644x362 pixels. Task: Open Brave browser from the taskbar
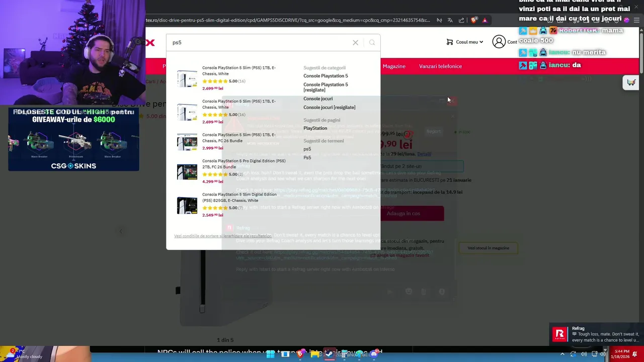(x=300, y=354)
